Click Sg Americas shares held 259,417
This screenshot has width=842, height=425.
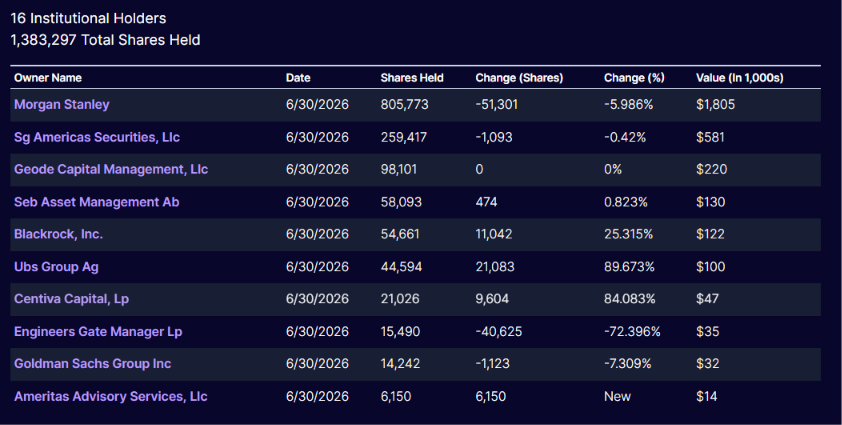pos(404,138)
